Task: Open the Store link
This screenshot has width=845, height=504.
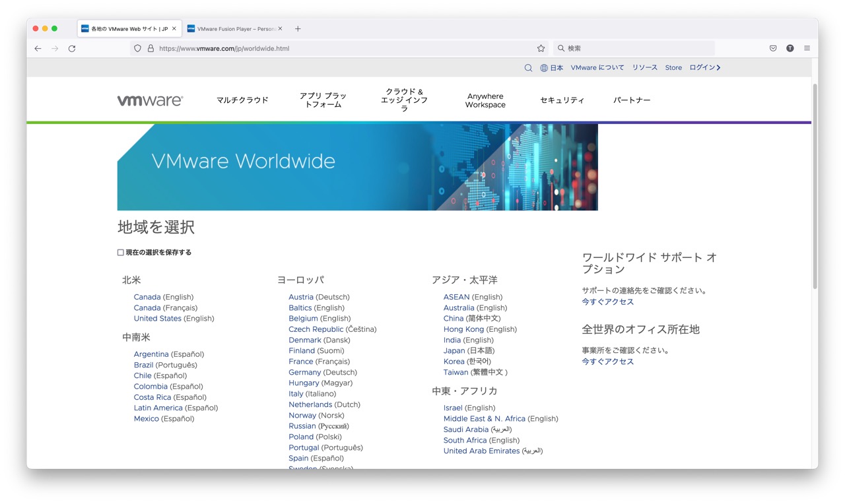Action: point(673,67)
